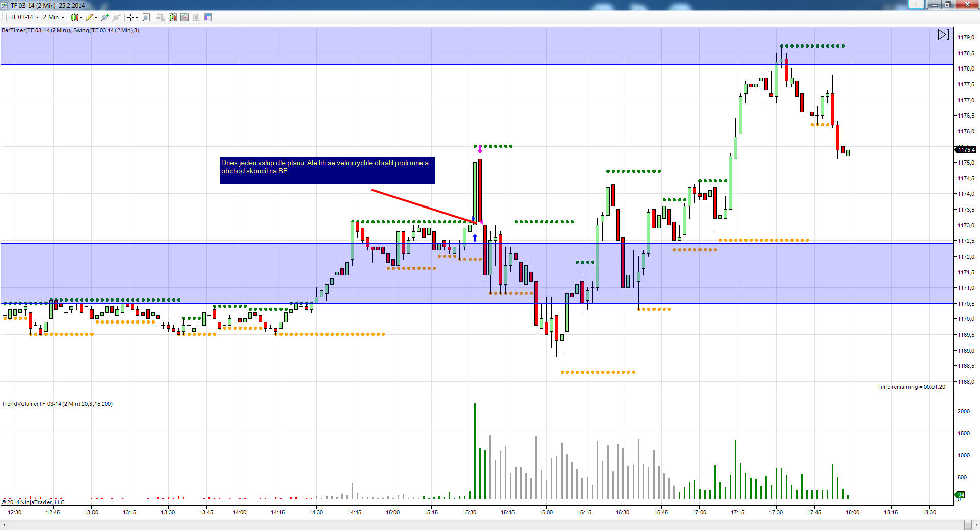Viewport: 980px width, 530px height.
Task: Open the indicators chart icon
Action: pyautogui.click(x=184, y=17)
